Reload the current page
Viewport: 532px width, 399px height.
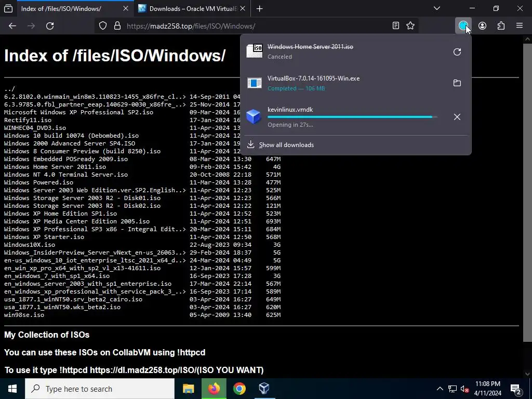(x=50, y=26)
